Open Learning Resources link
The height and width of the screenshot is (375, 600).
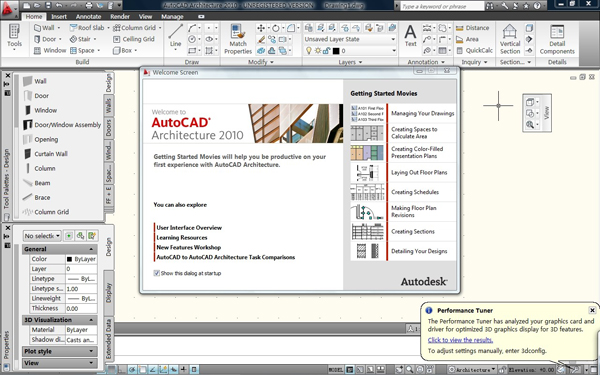tap(182, 238)
